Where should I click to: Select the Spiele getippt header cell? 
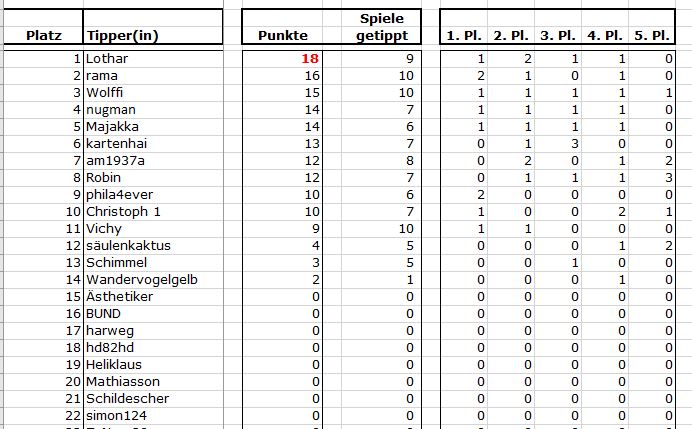tap(379, 28)
